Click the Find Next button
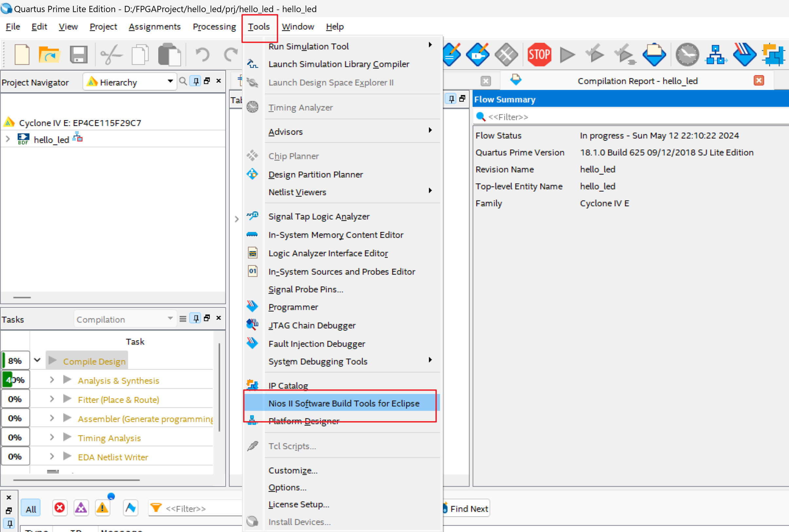789x532 pixels. coord(466,508)
